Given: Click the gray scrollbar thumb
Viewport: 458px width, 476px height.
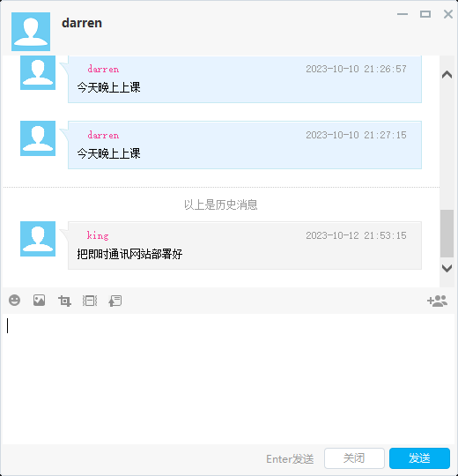Looking at the screenshot, I should click(x=447, y=234).
